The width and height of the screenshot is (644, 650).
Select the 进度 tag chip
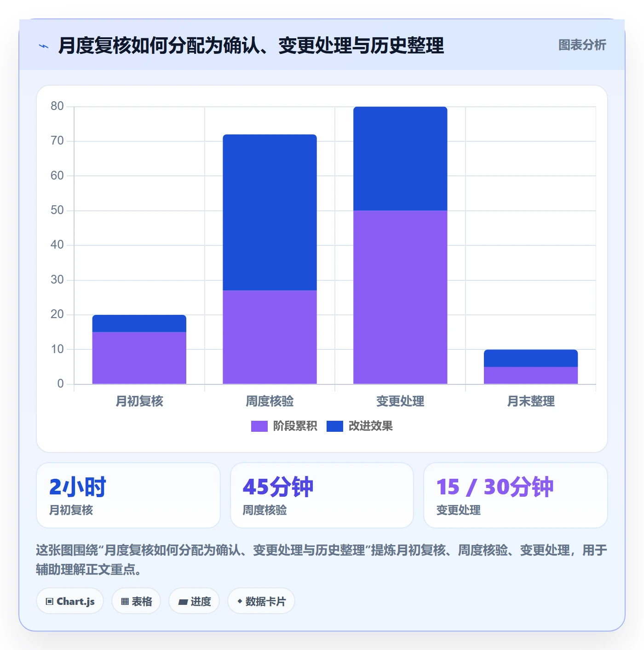point(194,601)
